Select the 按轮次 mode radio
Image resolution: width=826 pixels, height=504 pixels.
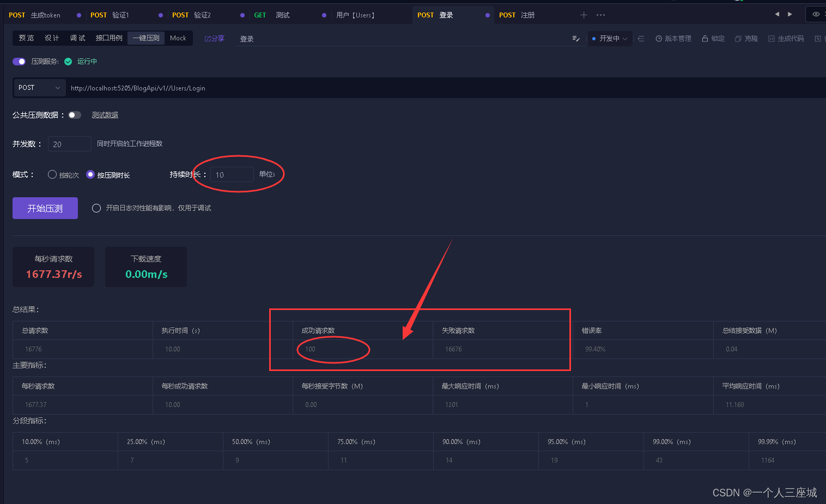point(52,174)
